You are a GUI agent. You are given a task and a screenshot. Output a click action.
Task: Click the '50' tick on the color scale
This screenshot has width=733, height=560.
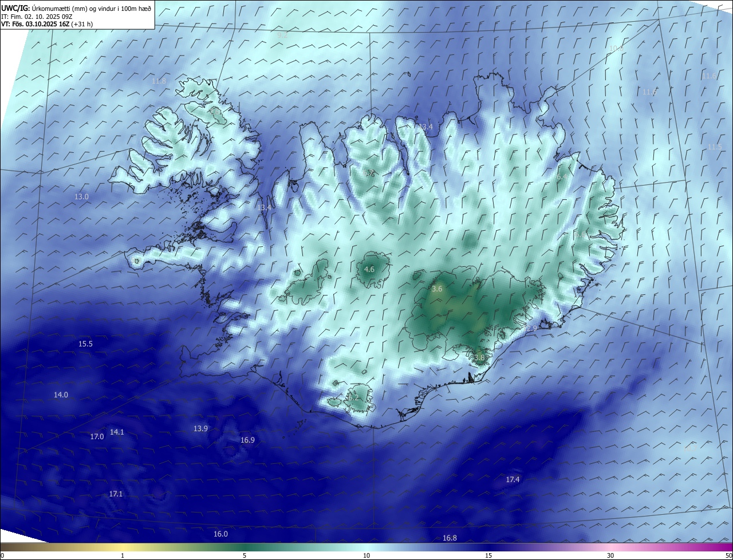pyautogui.click(x=728, y=556)
